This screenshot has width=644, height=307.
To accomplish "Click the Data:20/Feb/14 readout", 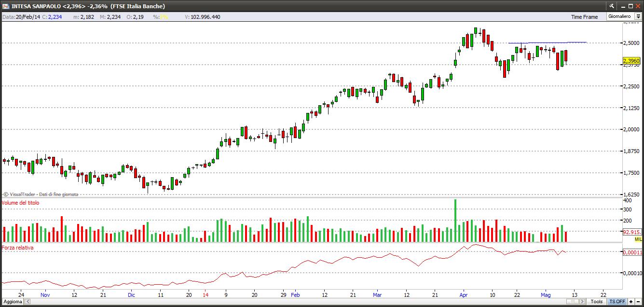I will click(21, 17).
